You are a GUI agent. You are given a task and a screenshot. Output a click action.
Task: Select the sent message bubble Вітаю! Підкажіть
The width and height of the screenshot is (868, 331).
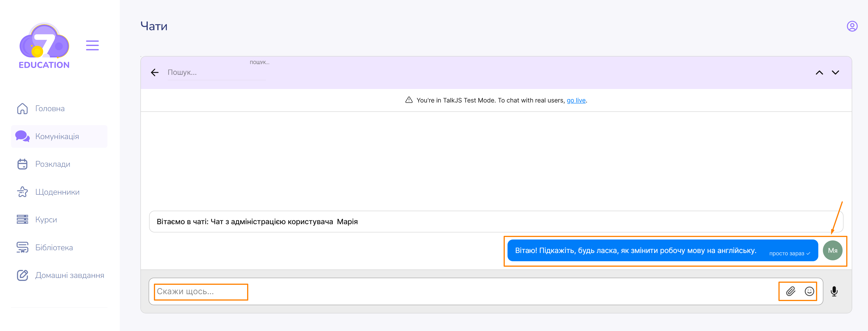663,251
